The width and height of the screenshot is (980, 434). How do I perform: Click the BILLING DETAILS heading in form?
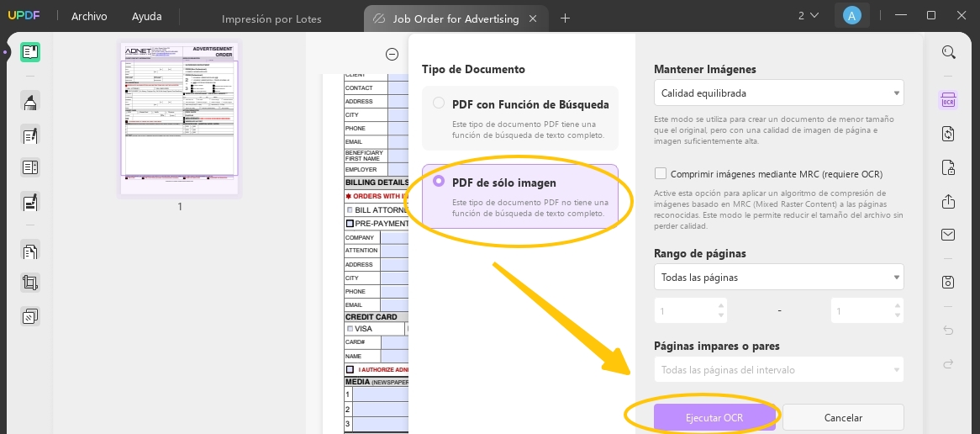tap(377, 183)
